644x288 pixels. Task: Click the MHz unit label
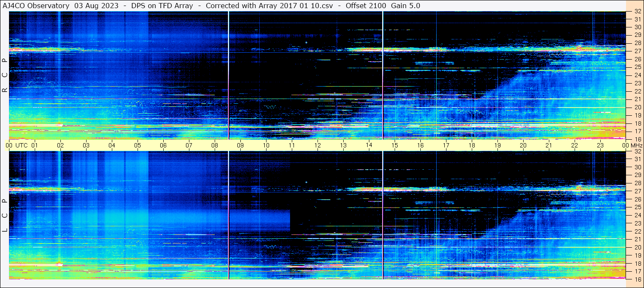636,145
